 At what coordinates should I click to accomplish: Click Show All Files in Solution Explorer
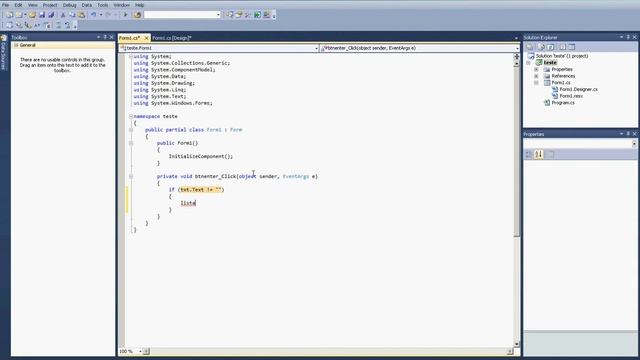tap(541, 47)
